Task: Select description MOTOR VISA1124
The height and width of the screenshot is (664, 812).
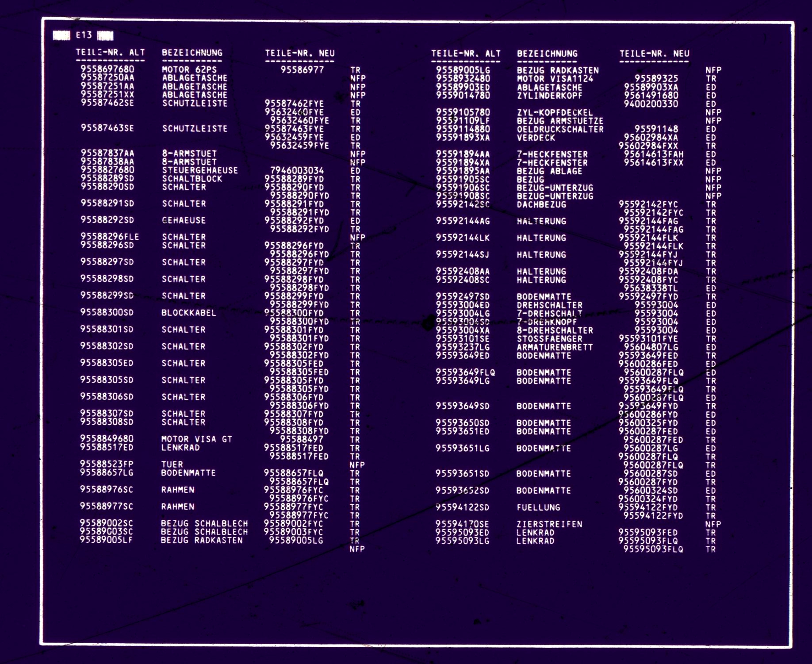Action: coord(555,79)
